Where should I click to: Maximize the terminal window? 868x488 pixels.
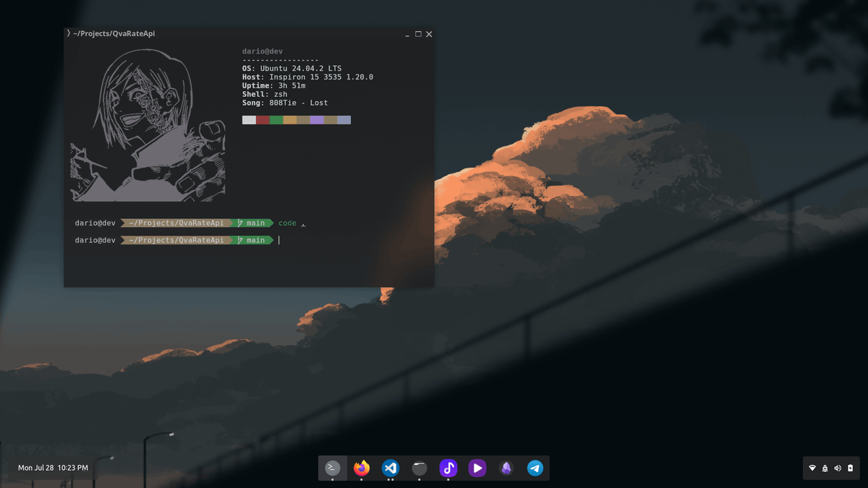[418, 34]
